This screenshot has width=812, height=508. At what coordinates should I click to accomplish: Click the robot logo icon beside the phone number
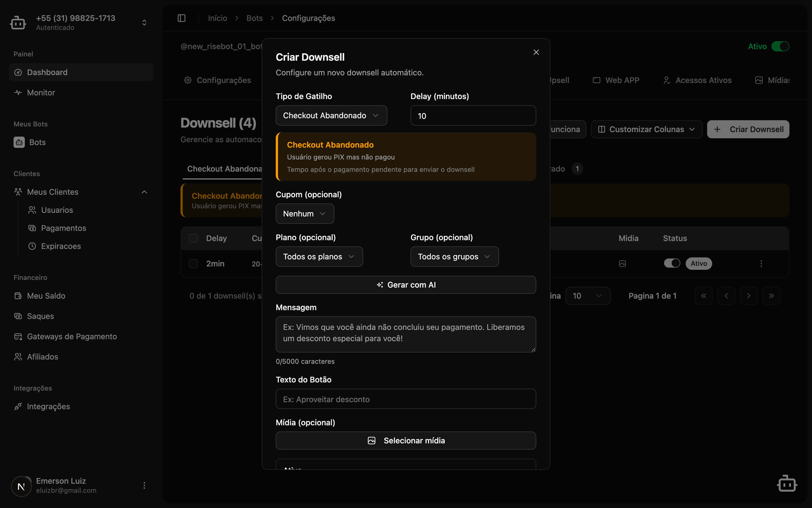point(18,23)
